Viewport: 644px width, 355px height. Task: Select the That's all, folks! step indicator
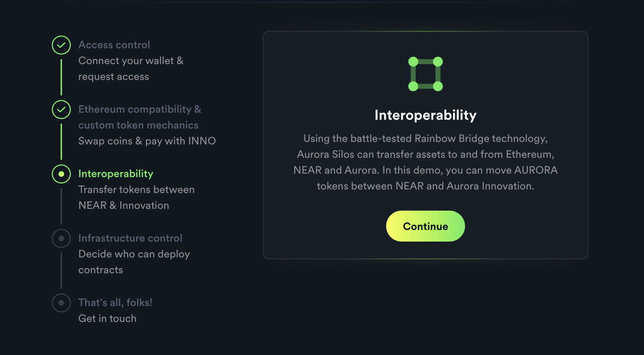point(61,303)
